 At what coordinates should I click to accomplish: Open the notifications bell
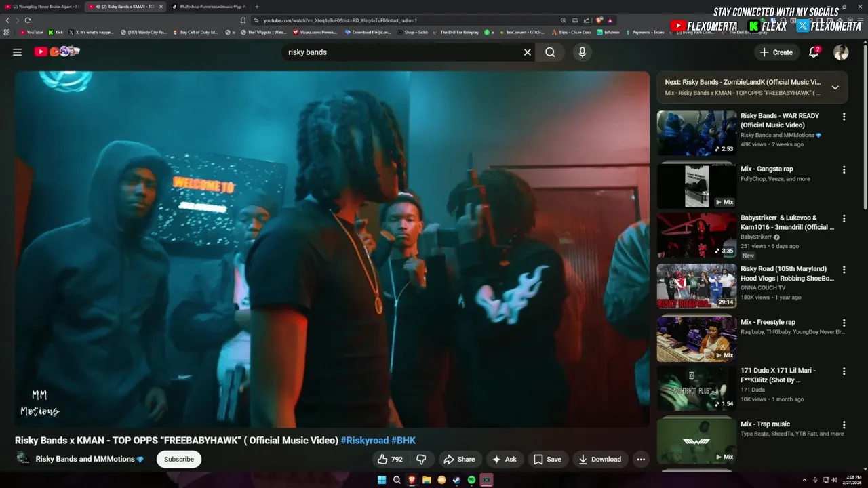coord(814,52)
